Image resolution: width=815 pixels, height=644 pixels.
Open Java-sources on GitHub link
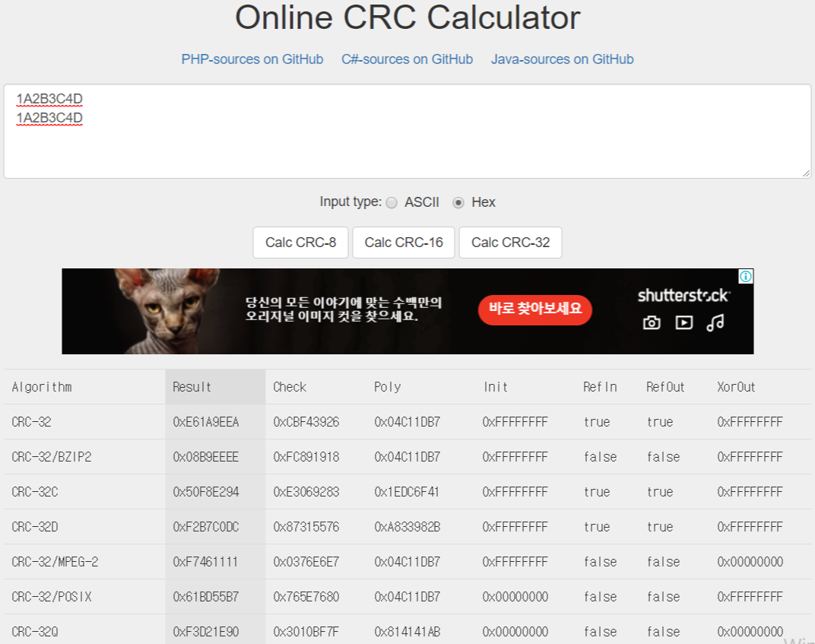tap(563, 59)
